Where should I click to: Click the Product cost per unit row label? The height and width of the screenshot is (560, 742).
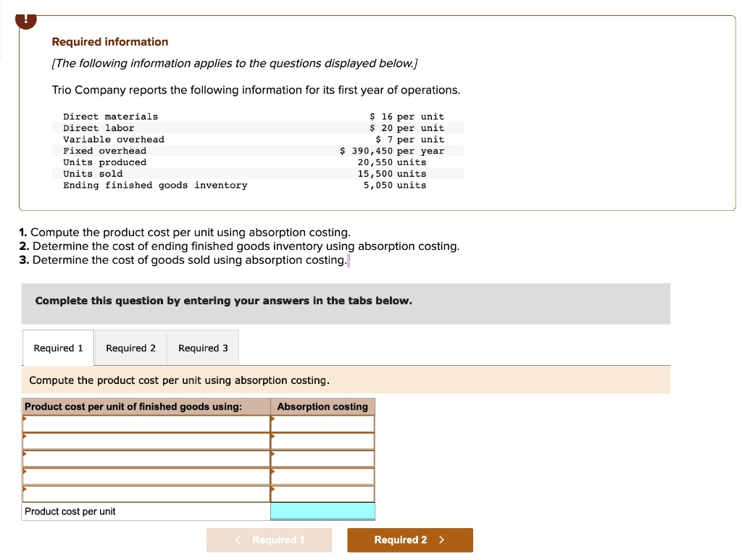pos(69,511)
